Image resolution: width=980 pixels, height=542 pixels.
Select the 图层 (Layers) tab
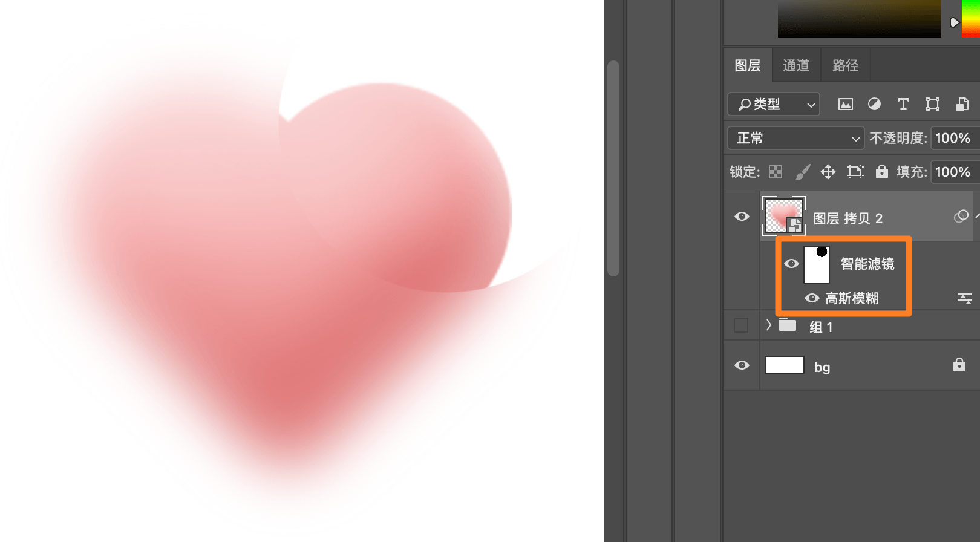coord(747,65)
